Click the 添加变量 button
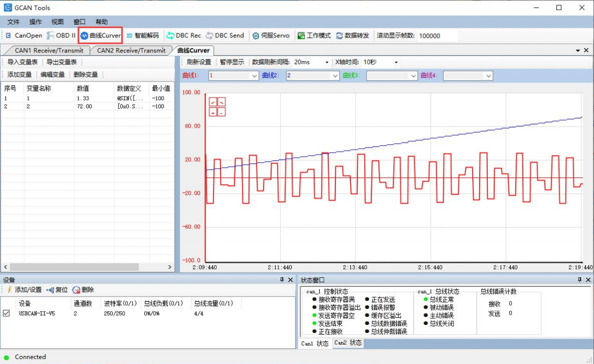594x364 pixels. (19, 75)
